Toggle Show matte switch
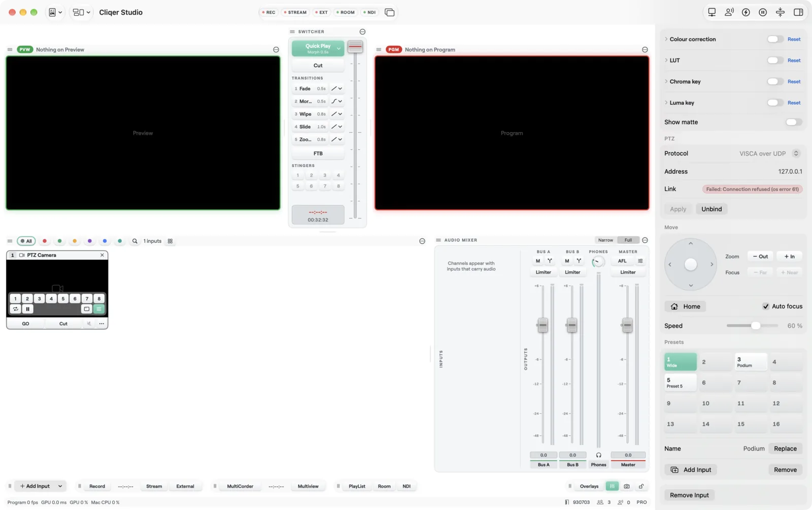The height and width of the screenshot is (510, 812). [x=794, y=122]
